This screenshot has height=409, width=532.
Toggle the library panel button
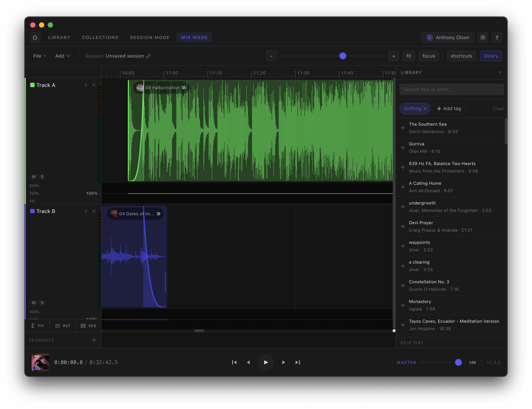491,56
